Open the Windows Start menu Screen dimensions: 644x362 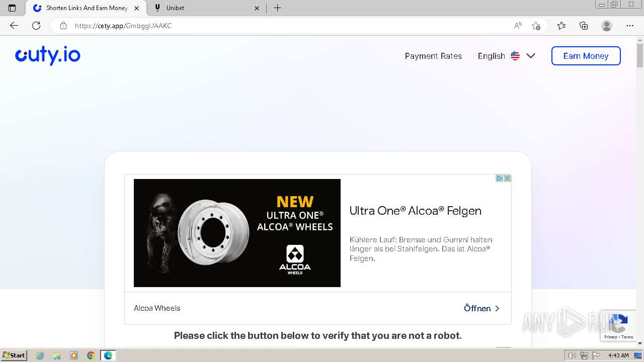tap(14, 355)
